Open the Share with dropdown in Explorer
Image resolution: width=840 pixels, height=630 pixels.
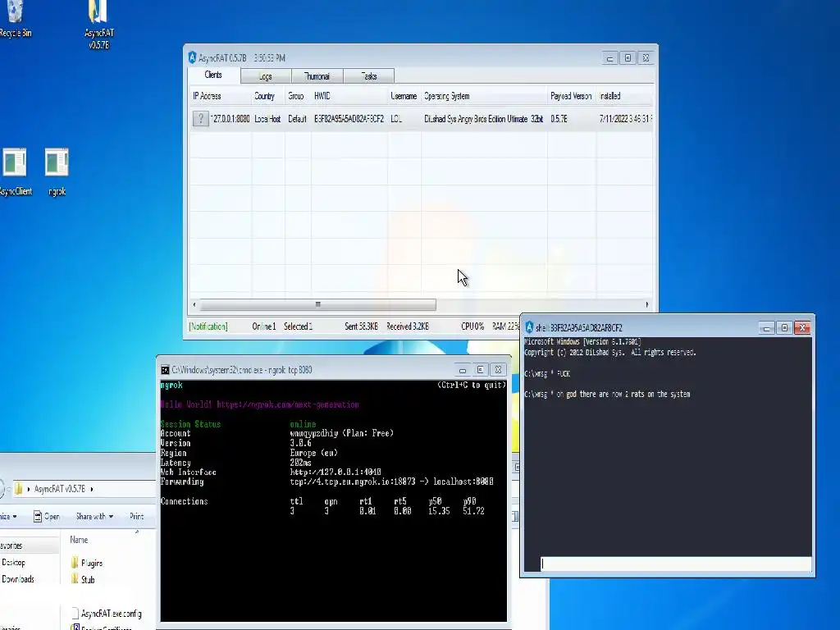94,517
